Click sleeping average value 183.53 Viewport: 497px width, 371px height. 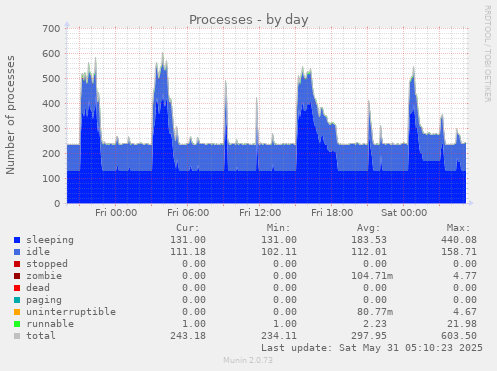[x=369, y=240]
